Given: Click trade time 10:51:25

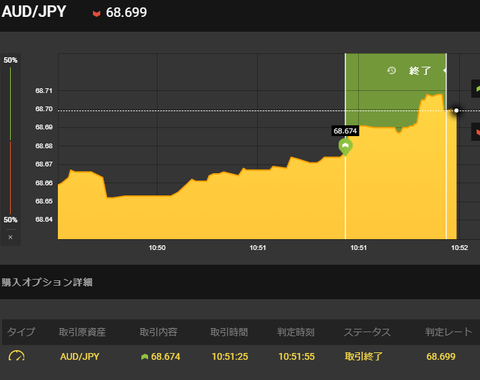Looking at the screenshot, I should (230, 357).
